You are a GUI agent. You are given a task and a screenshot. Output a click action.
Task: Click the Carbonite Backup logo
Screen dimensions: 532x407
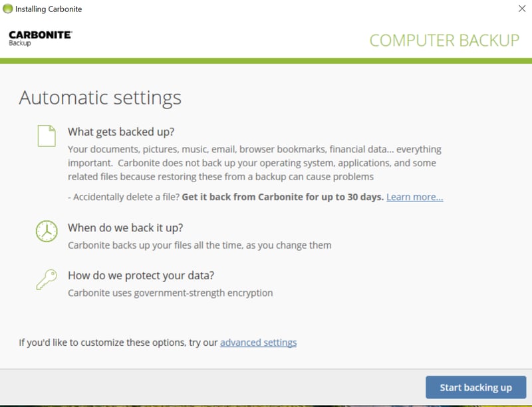40,38
